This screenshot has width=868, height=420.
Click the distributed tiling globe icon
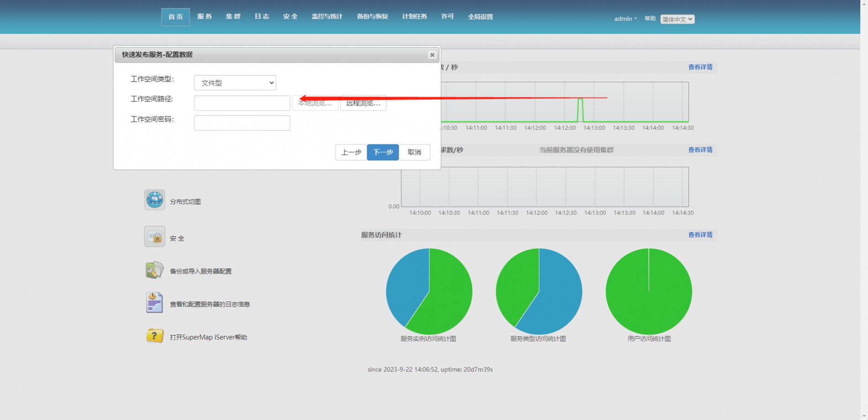pyautogui.click(x=154, y=200)
